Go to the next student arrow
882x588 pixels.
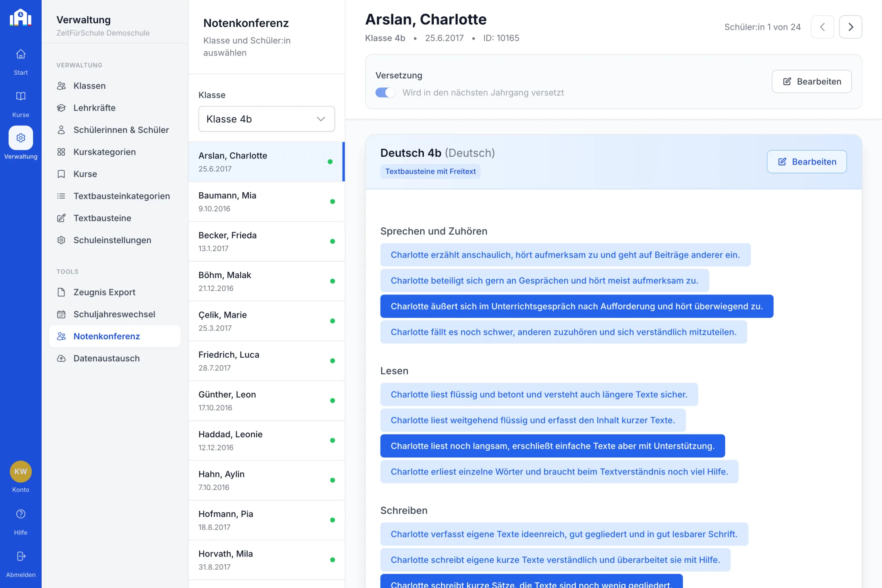pyautogui.click(x=851, y=27)
